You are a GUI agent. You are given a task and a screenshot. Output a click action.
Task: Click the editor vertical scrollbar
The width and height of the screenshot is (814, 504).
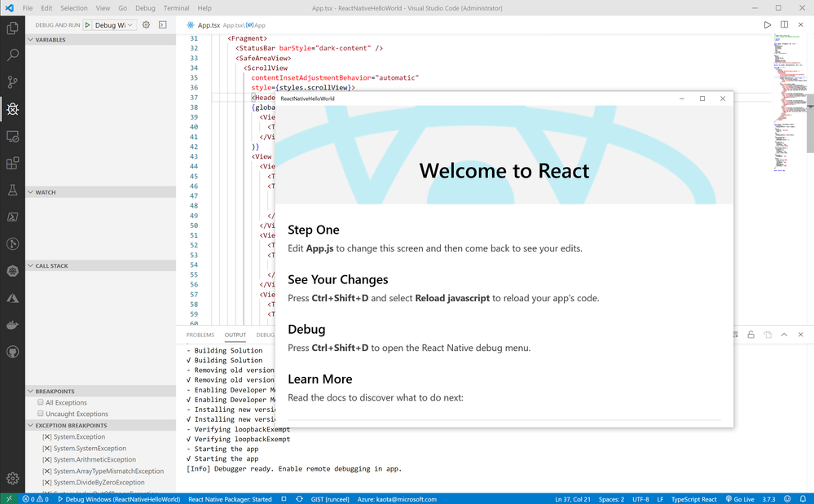(x=811, y=123)
